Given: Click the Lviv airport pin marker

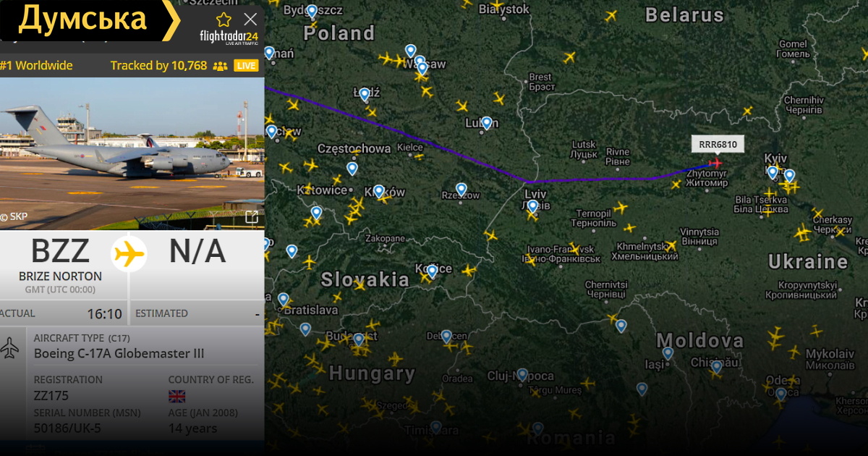Looking at the screenshot, I should (533, 207).
